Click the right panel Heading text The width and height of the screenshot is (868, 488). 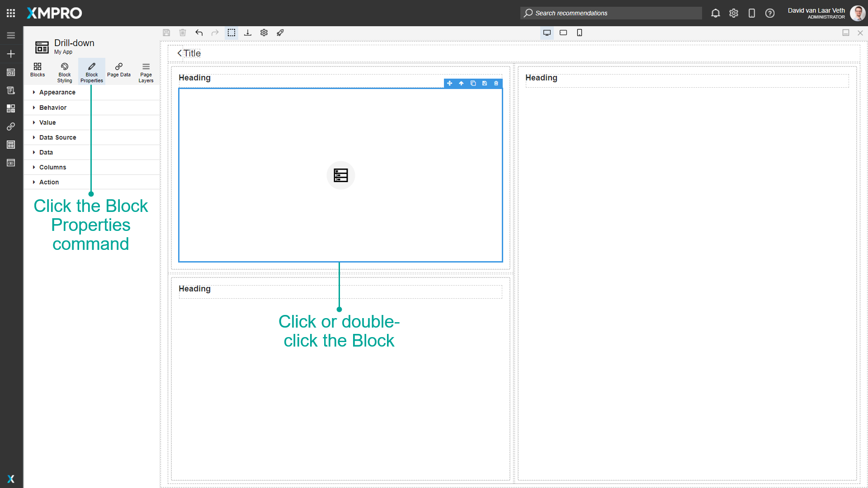click(541, 78)
